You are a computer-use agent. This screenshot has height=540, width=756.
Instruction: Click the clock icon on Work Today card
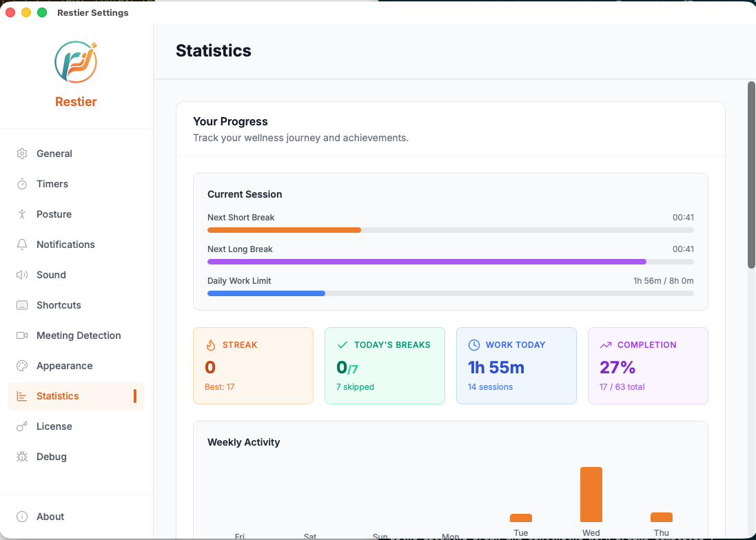coord(472,344)
